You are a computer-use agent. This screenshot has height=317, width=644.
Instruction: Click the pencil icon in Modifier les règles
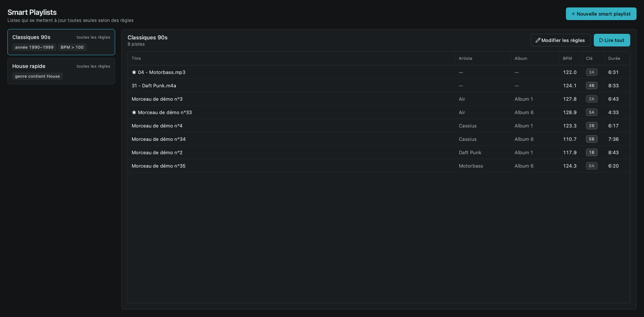(x=538, y=40)
